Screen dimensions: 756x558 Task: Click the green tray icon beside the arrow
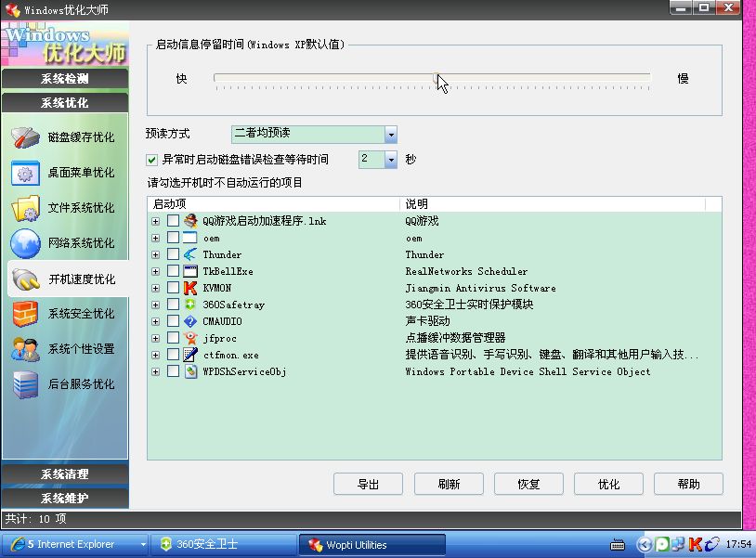click(x=662, y=544)
